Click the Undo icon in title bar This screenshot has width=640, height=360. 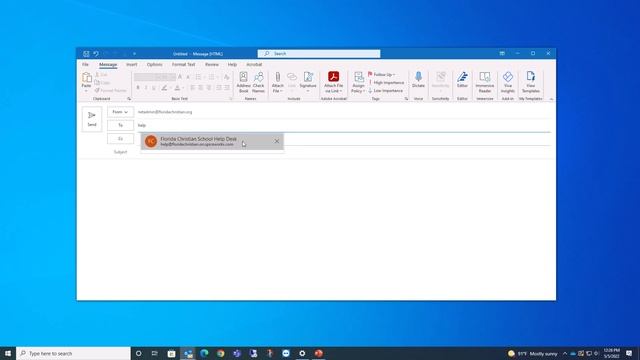pos(96,54)
